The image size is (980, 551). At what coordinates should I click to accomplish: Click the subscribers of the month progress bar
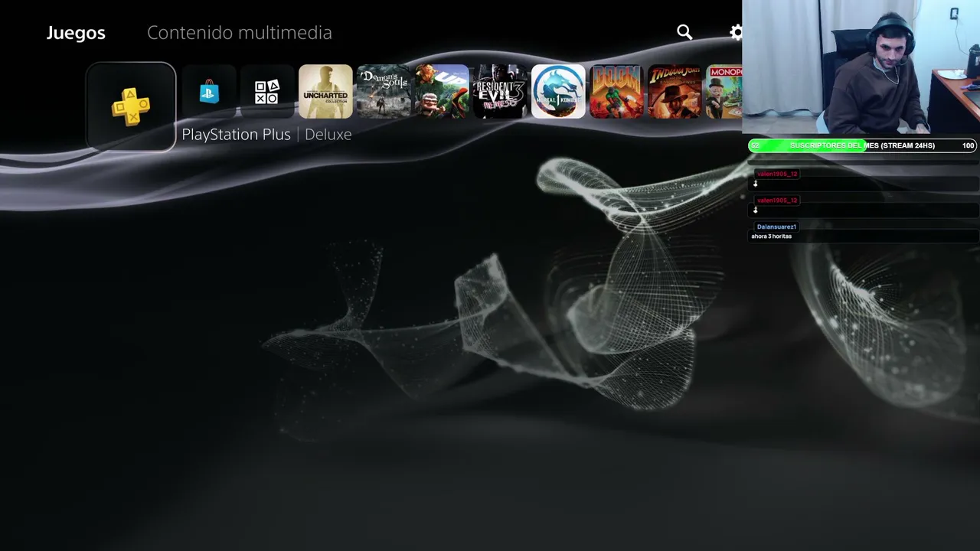(x=862, y=145)
